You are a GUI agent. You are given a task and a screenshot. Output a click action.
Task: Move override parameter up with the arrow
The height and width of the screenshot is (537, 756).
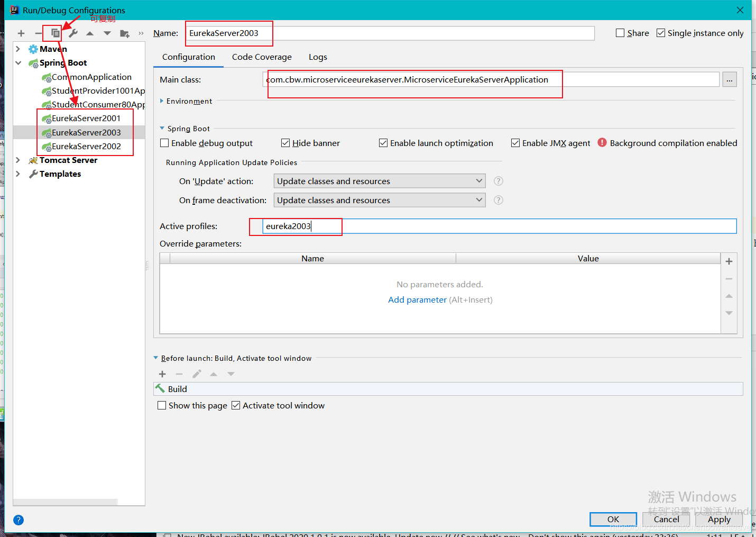point(729,296)
